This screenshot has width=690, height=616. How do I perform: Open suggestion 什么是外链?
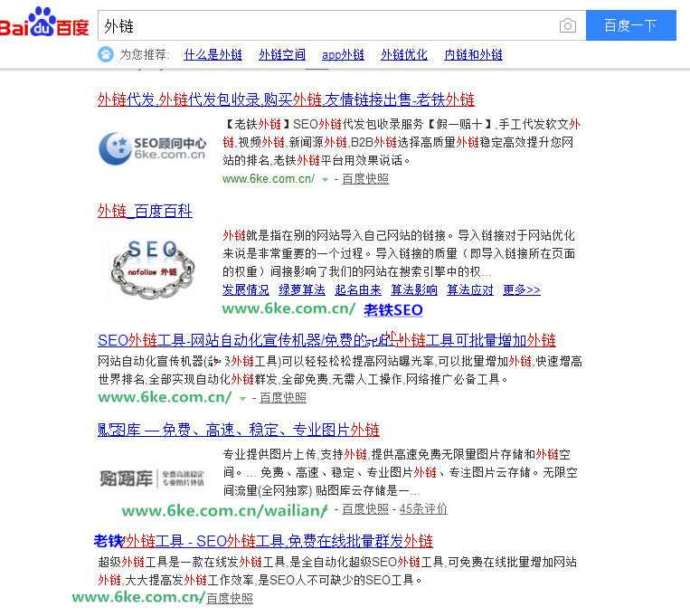point(213,54)
